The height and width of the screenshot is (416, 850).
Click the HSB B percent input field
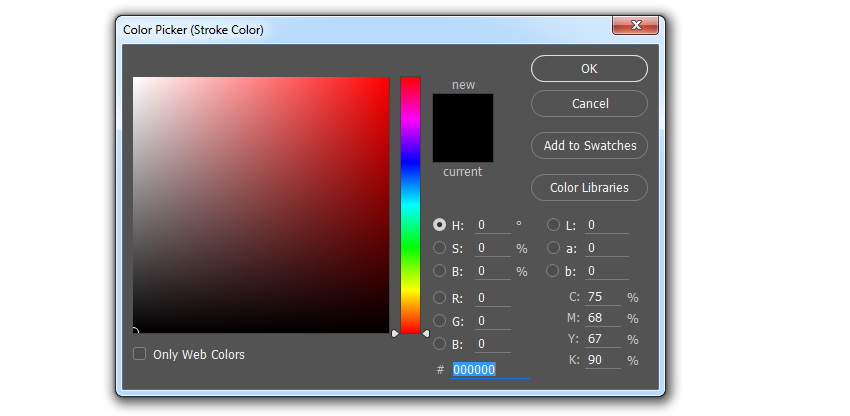tap(493, 271)
